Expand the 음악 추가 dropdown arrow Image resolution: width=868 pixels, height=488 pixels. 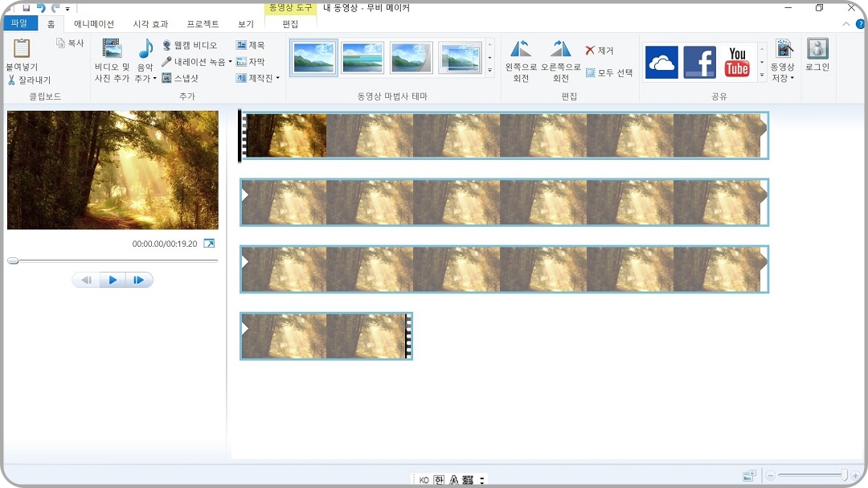tap(154, 79)
